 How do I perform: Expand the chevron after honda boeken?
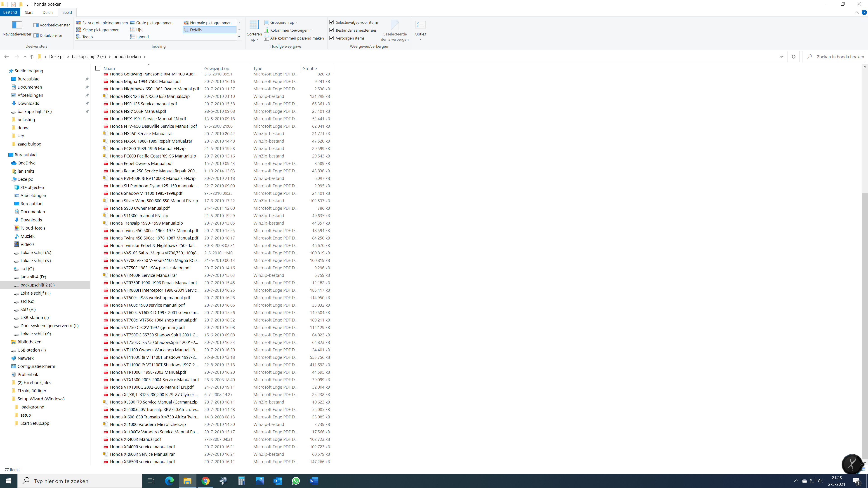tap(145, 56)
